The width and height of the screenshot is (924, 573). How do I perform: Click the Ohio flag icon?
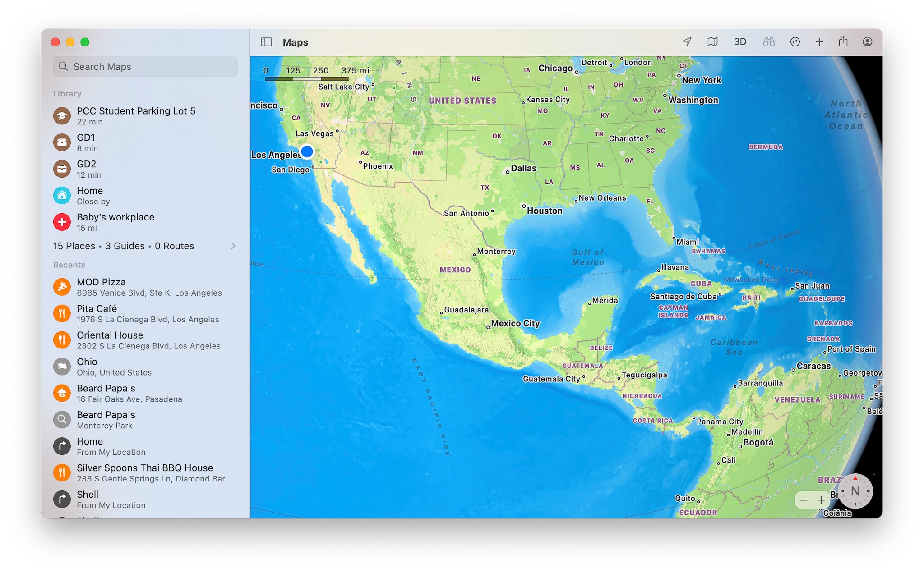click(62, 367)
